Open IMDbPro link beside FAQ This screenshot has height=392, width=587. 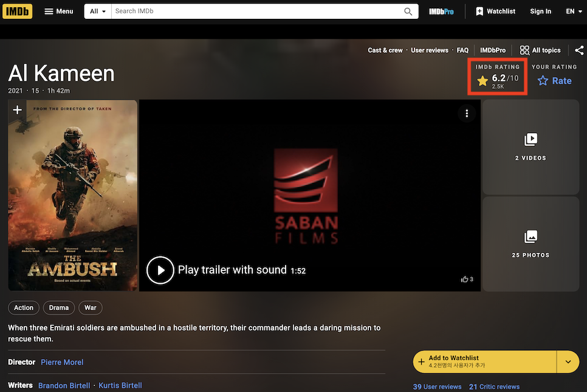coord(493,50)
